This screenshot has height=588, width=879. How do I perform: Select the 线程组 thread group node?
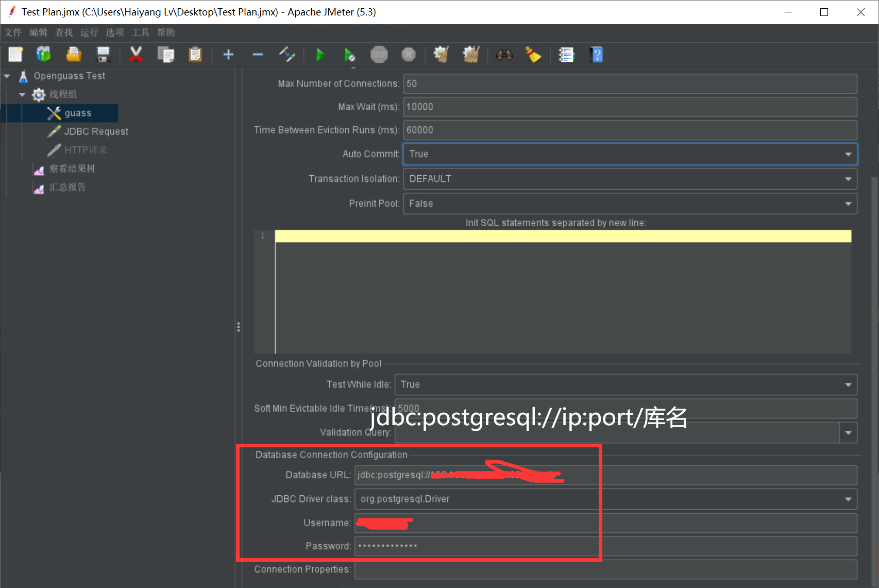pos(62,94)
